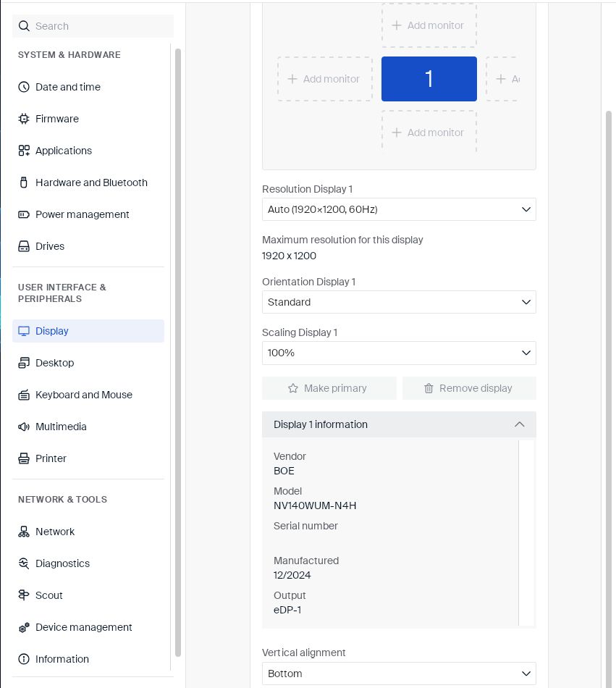Open the Resolution Display 1 dropdown
Viewport: 616px width, 688px height.
[x=399, y=209]
